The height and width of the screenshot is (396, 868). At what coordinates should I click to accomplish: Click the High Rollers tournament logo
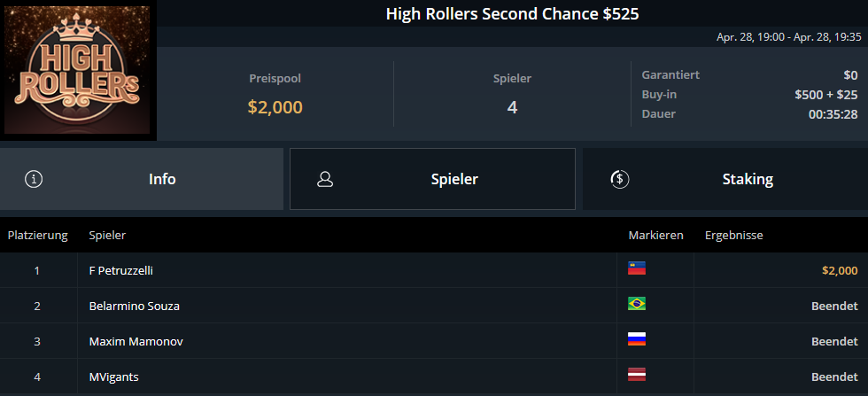(78, 70)
